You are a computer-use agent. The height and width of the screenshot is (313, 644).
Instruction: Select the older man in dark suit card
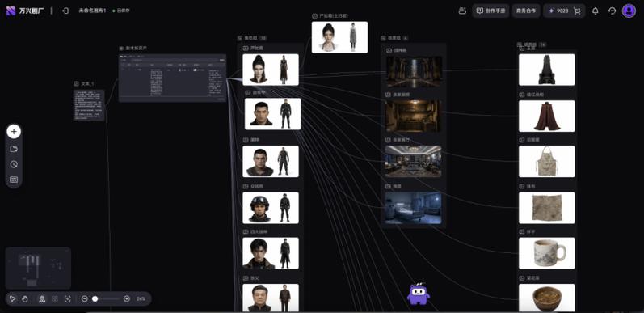(x=271, y=298)
